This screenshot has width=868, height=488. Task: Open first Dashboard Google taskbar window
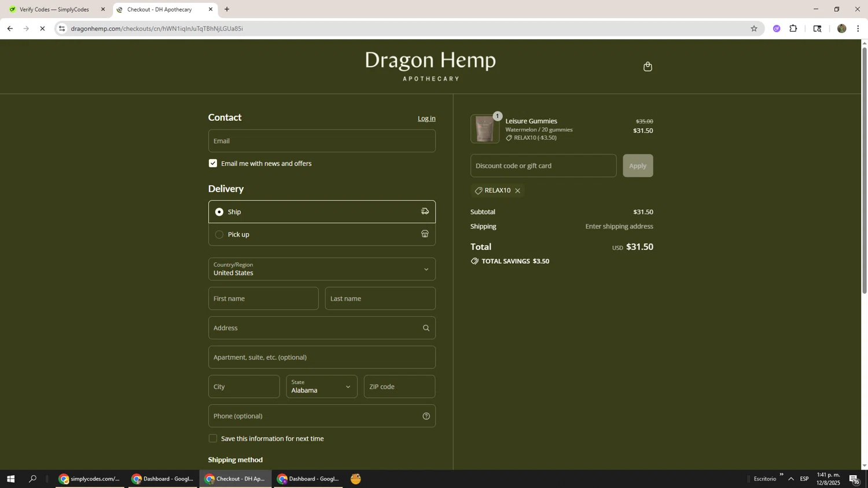tap(163, 479)
